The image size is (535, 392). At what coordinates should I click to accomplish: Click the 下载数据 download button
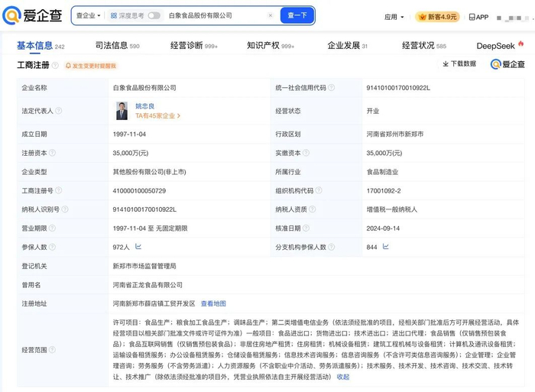[459, 63]
